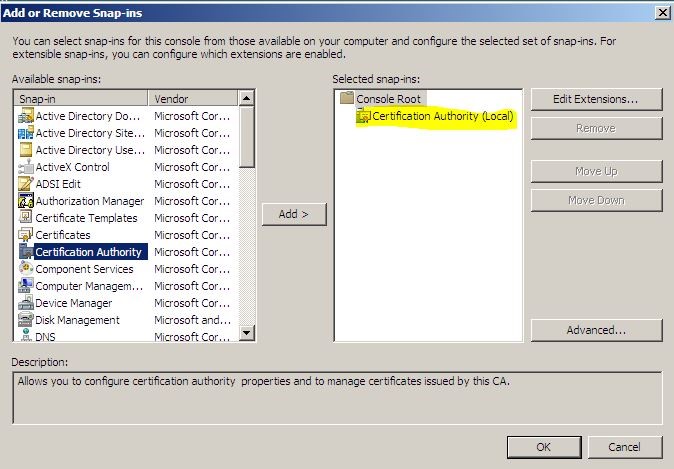The image size is (674, 469).
Task: Select Active Directory Do... in snap-in list
Action: point(88,116)
